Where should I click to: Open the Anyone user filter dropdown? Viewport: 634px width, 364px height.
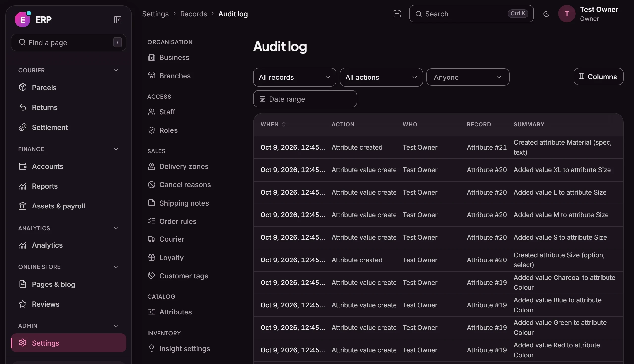(468, 77)
